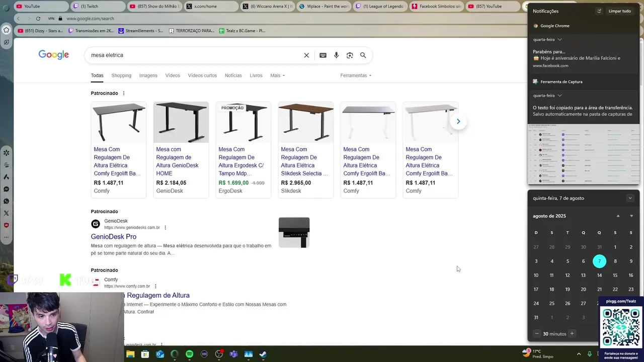Increase focus session minutes with plus
This screenshot has width=644, height=362.
[572, 334]
